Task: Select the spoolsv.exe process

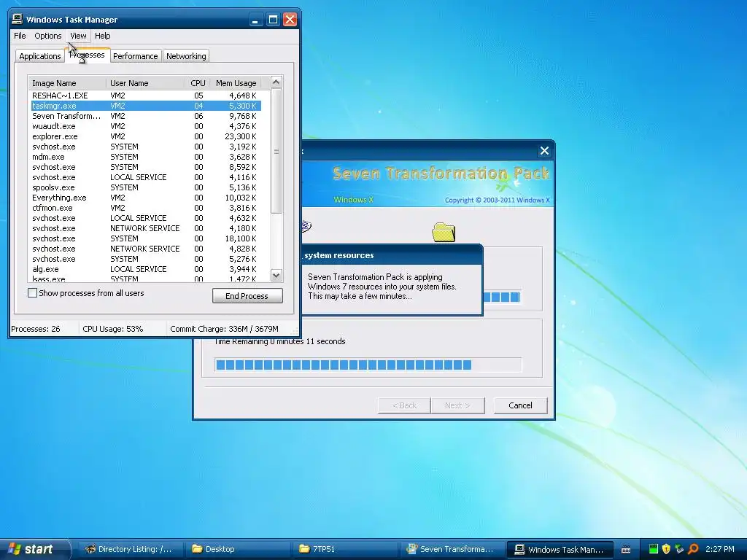Action: click(x=146, y=187)
